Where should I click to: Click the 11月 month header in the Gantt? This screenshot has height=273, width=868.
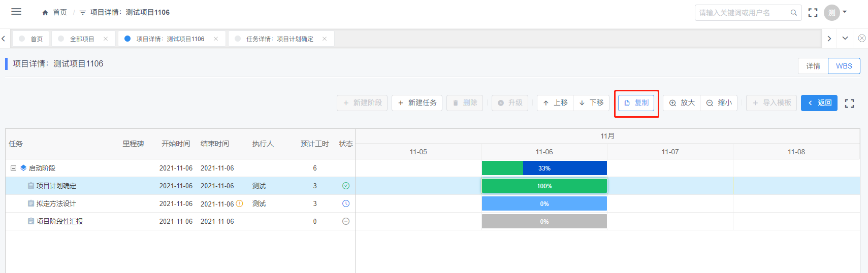point(607,136)
